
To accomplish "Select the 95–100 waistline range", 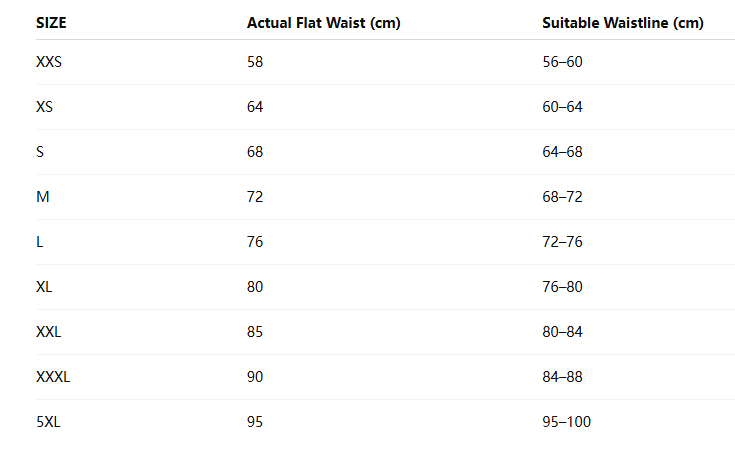I will [x=566, y=422].
